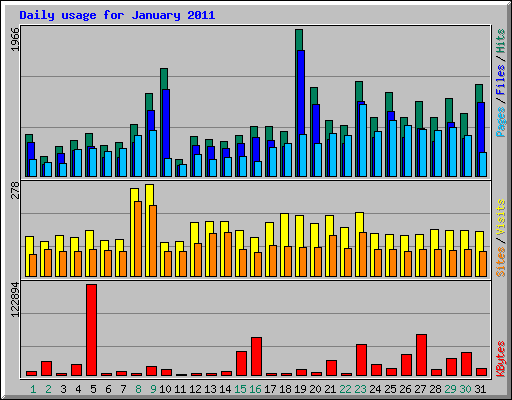Click day 26 on the x-axis
The width and height of the screenshot is (512, 400).
pos(405,389)
